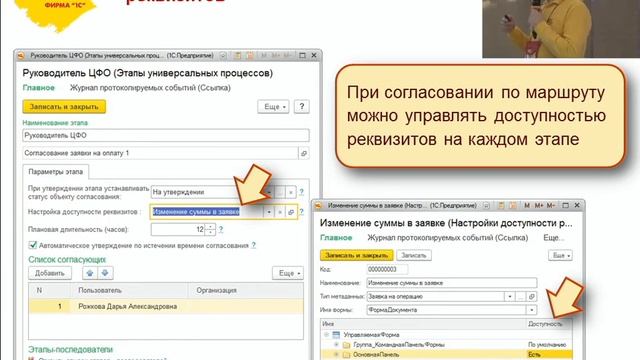Screen dimensions: 640x360
Task: Show help hint for status on approval
Action: pos(302,192)
